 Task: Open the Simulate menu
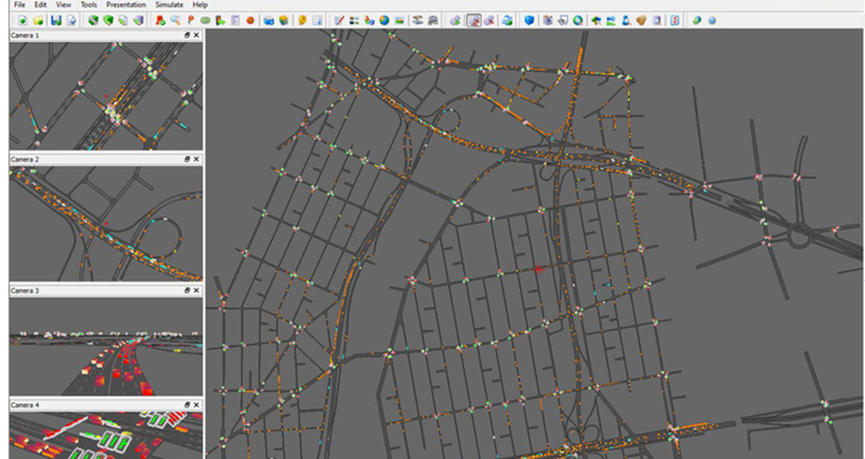coord(169,4)
